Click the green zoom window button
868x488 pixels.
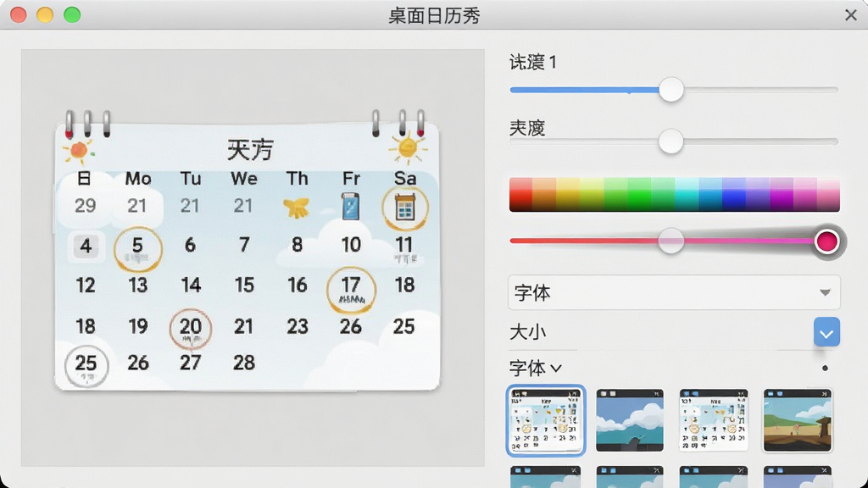[x=72, y=15]
